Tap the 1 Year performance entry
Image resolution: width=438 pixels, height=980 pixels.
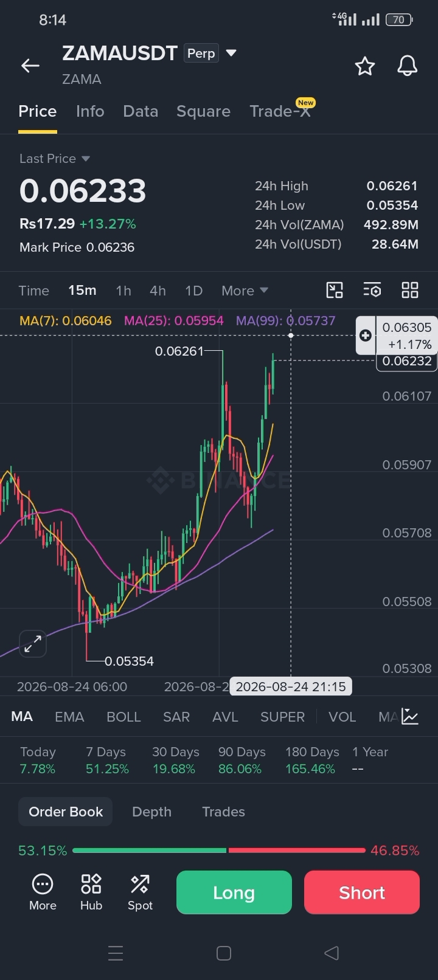370,761
